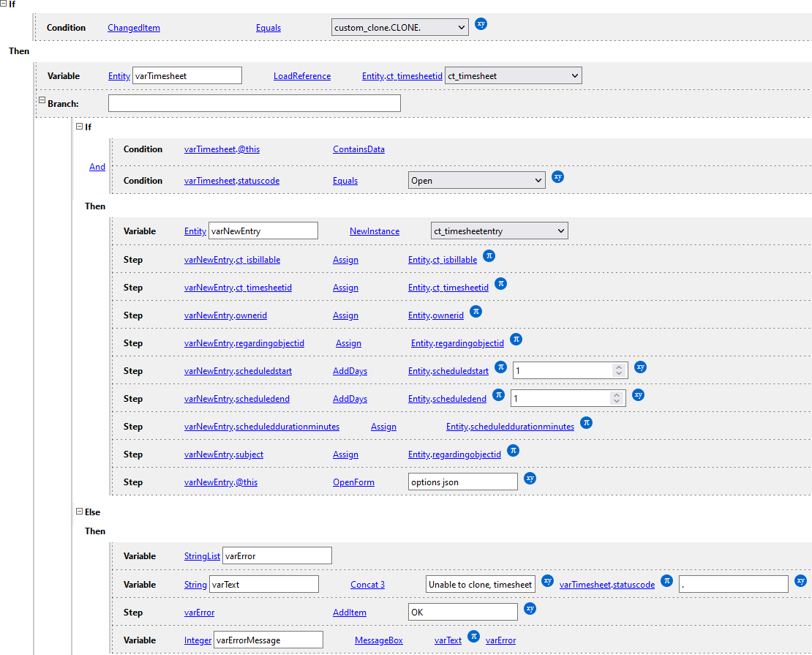Collapse the Branch section
This screenshot has width=812, height=655.
click(42, 101)
